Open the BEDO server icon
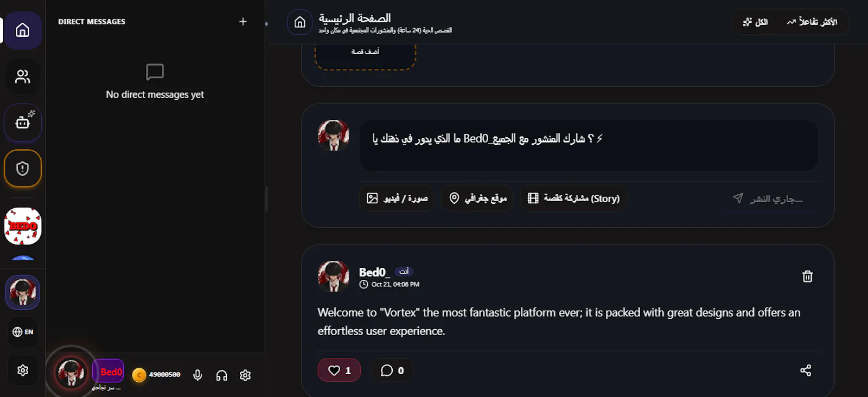Viewport: 868px width, 397px height. click(x=23, y=226)
